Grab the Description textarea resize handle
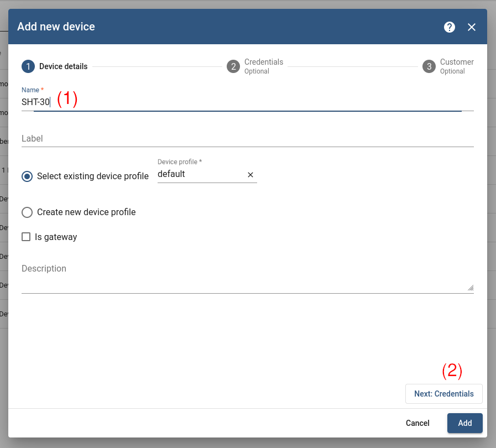Image resolution: width=496 pixels, height=448 pixels. pyautogui.click(x=471, y=288)
